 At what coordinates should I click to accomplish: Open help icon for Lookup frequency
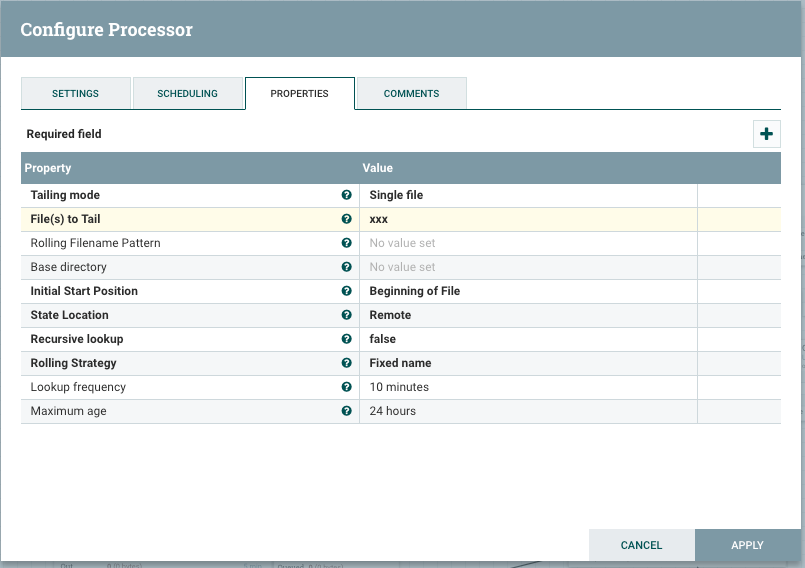pos(347,387)
